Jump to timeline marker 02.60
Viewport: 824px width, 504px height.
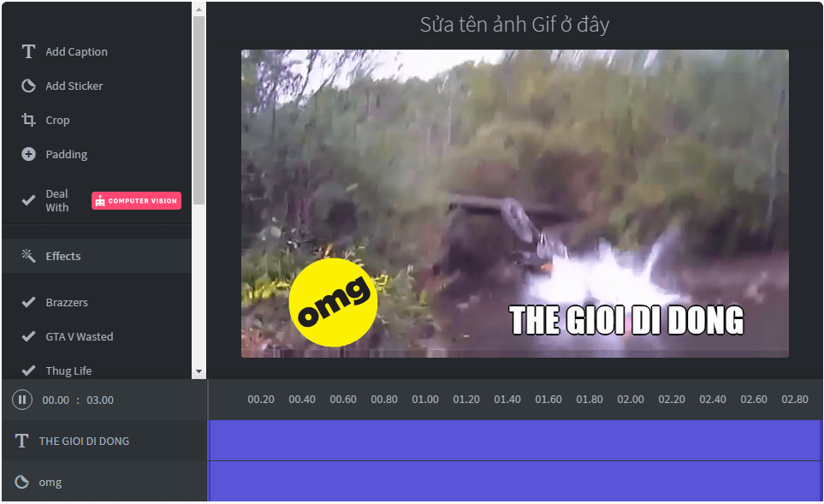coord(754,400)
